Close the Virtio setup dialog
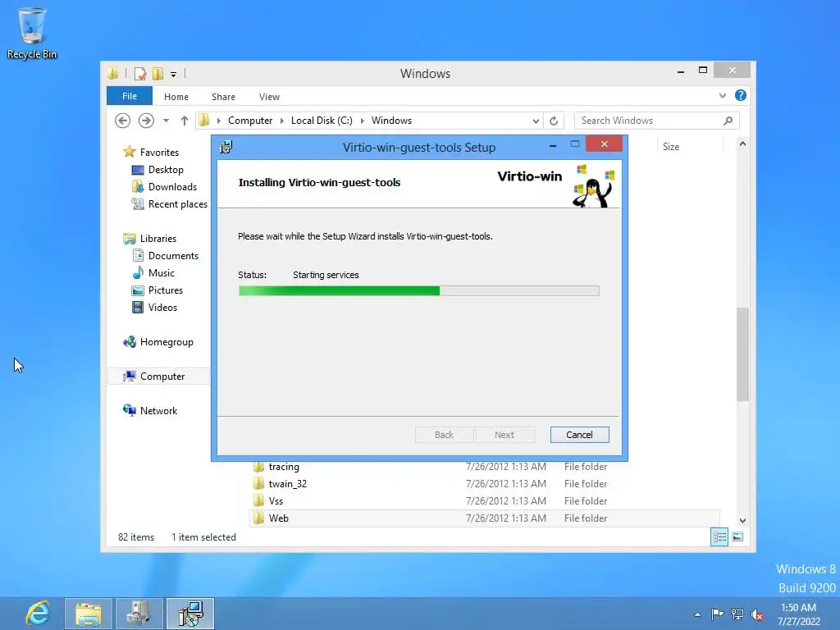The height and width of the screenshot is (630, 840). [x=605, y=144]
